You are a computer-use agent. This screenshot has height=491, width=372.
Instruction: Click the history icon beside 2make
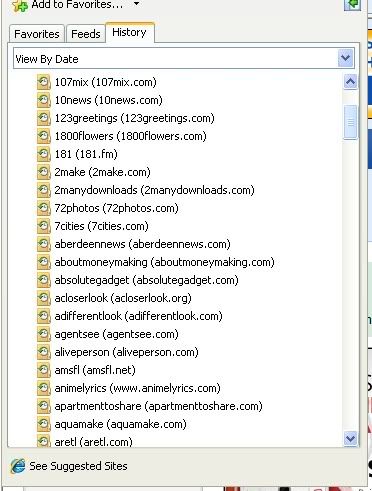click(43, 172)
